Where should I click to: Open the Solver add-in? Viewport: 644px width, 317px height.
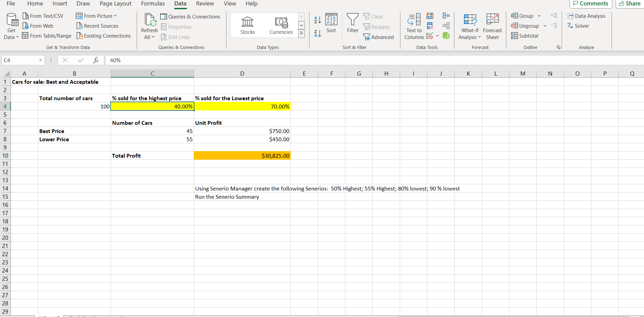pyautogui.click(x=578, y=26)
